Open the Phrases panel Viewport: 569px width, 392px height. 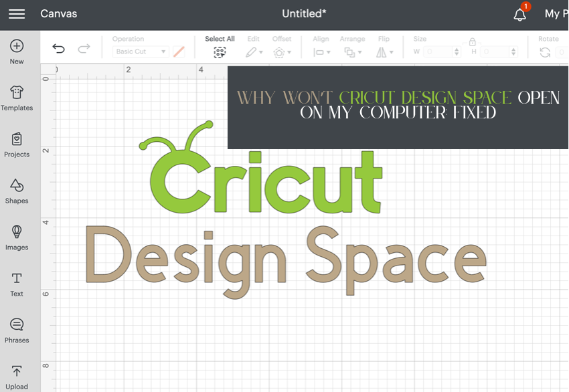pyautogui.click(x=16, y=330)
